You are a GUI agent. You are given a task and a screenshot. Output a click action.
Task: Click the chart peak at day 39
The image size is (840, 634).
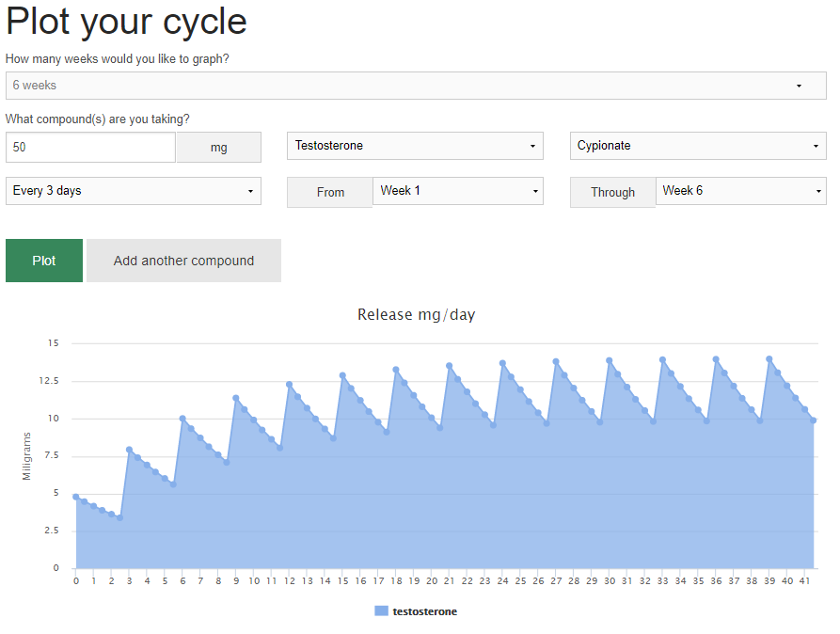(769, 358)
